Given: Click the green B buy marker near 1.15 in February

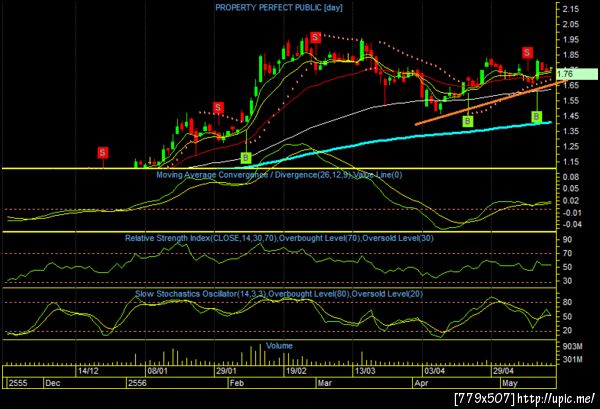Looking at the screenshot, I should (x=246, y=157).
